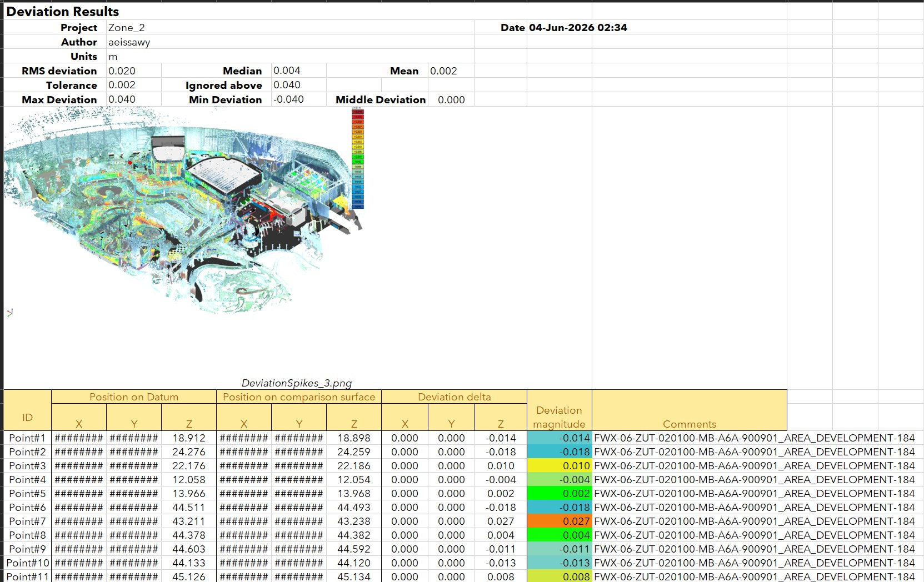The image size is (924, 582).
Task: Click the datum Z value 44.511
Action: tap(189, 508)
